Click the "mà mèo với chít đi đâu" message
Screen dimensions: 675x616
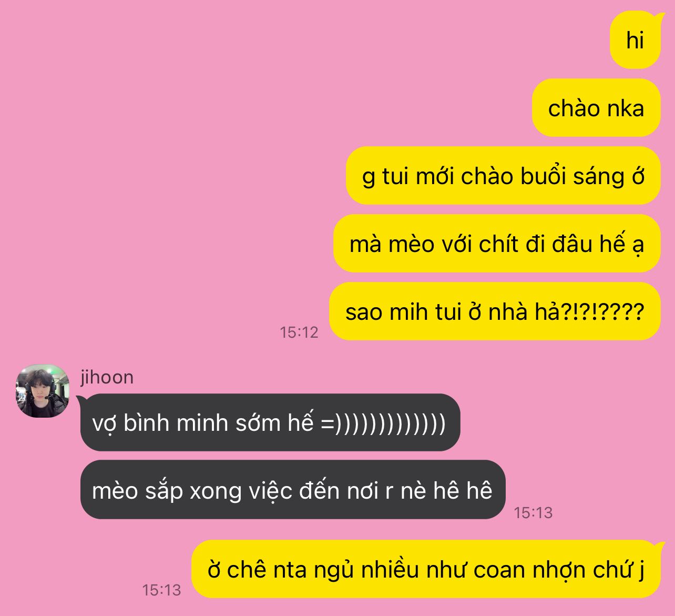pyautogui.click(x=497, y=244)
